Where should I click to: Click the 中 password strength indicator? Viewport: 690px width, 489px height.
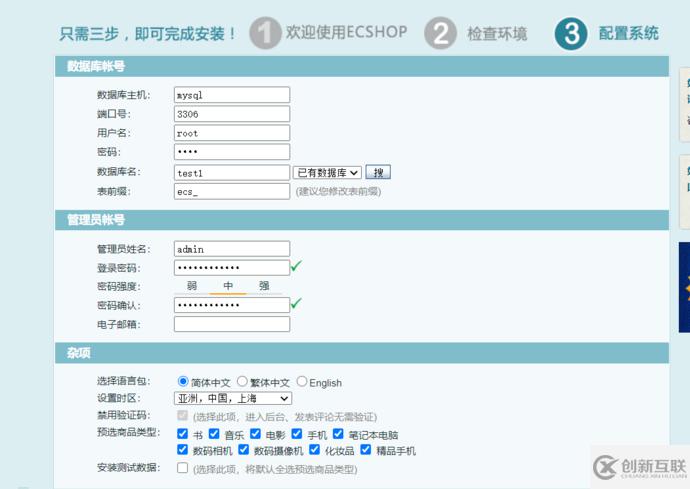[228, 286]
